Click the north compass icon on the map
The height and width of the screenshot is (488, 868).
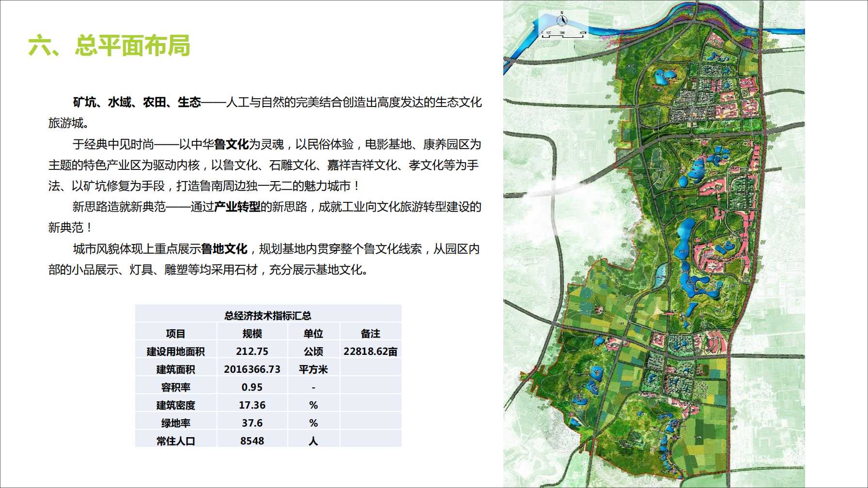562,20
